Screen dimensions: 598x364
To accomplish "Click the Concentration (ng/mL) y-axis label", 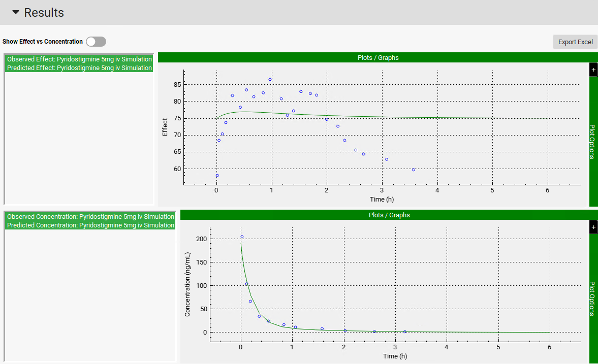I will pyautogui.click(x=187, y=284).
